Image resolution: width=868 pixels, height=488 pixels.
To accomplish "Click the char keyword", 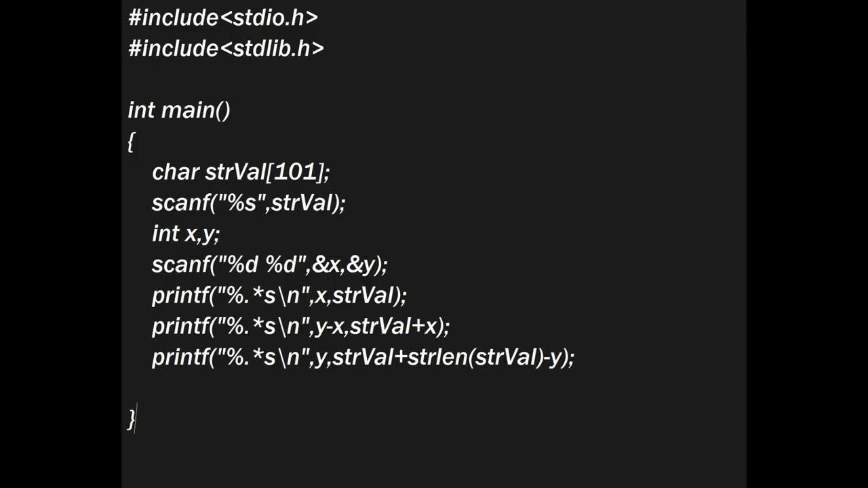I will click(x=175, y=172).
